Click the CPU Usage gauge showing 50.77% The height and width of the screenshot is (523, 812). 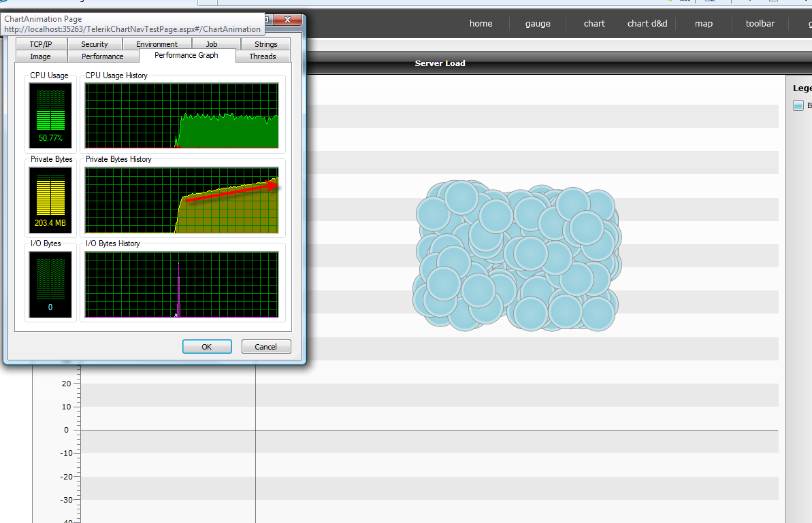(50, 116)
